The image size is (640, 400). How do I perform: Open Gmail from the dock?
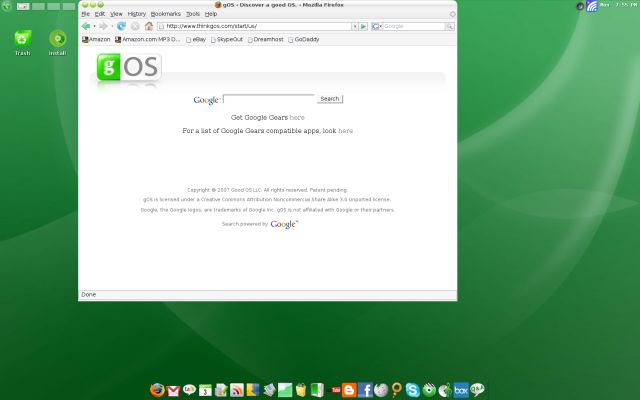(173, 391)
